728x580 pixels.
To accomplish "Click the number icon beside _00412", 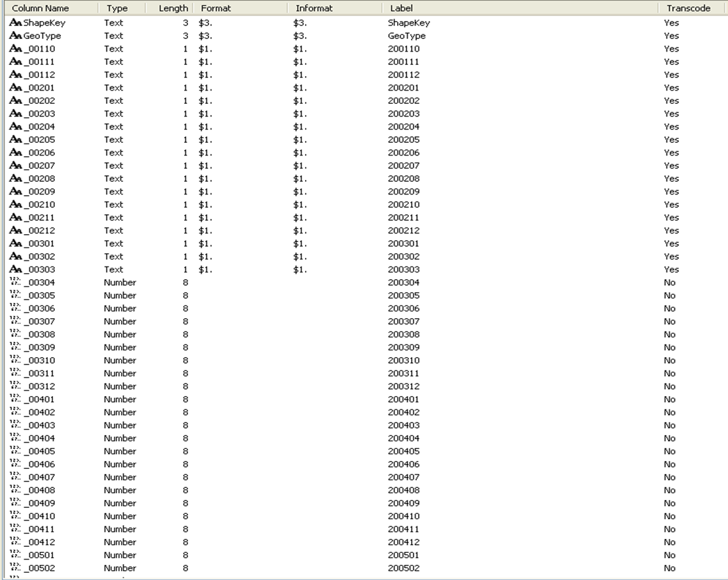I will coord(13,542).
